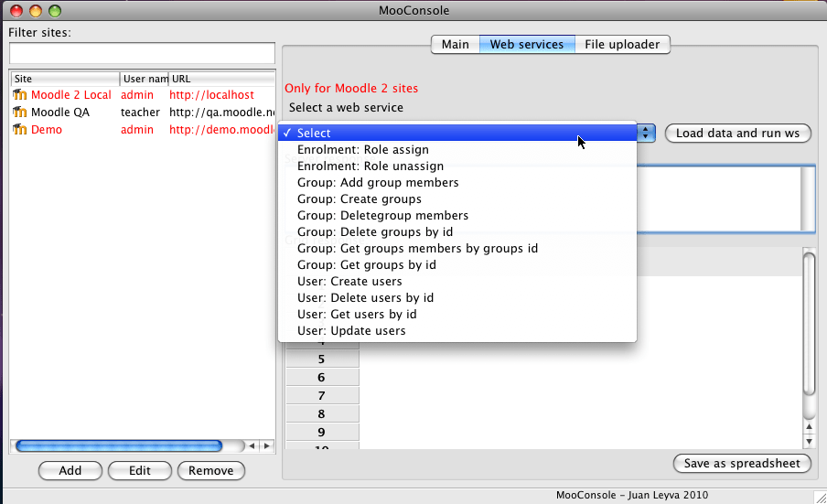Click row header 5 in grid
827x504 pixels.
[322, 359]
